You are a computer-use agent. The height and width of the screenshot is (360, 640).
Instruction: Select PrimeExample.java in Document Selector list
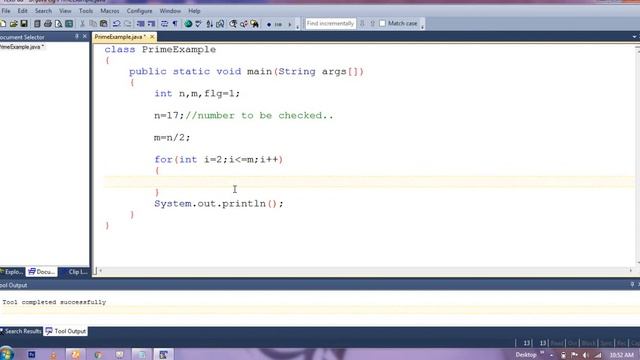[x=22, y=47]
